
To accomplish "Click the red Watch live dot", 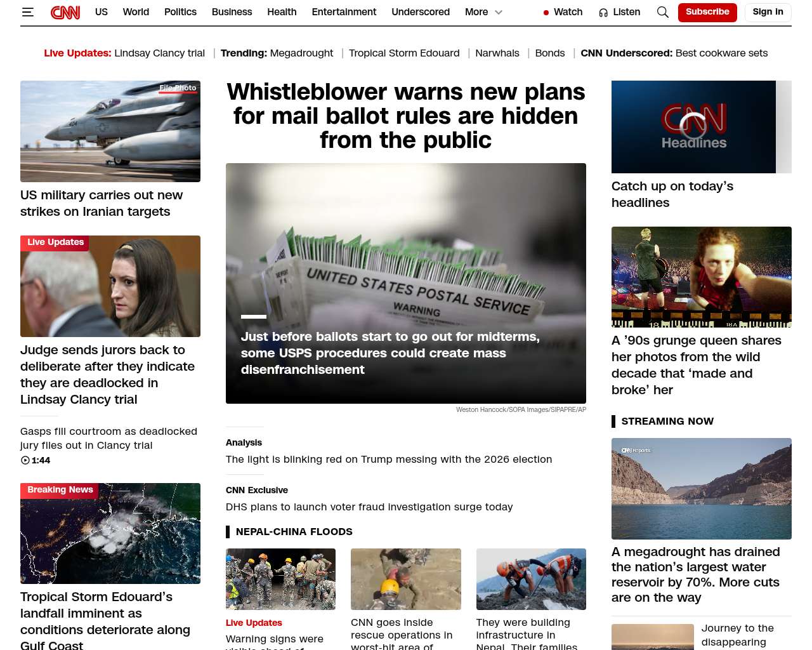I will (546, 12).
